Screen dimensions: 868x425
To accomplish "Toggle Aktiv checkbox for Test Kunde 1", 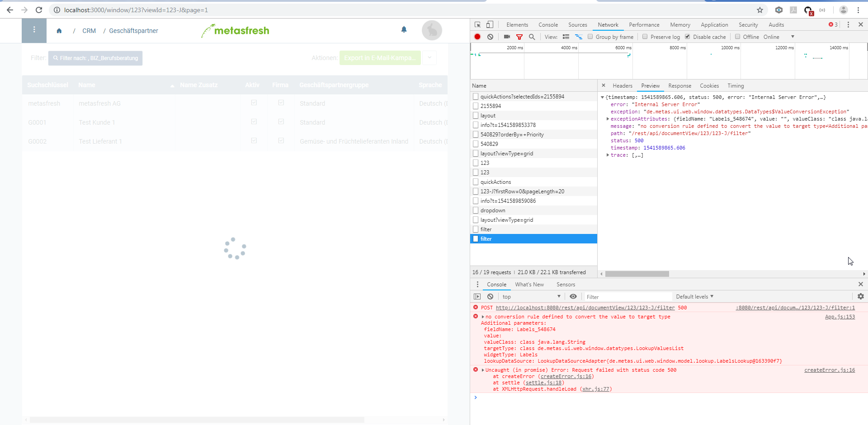I will (x=254, y=121).
